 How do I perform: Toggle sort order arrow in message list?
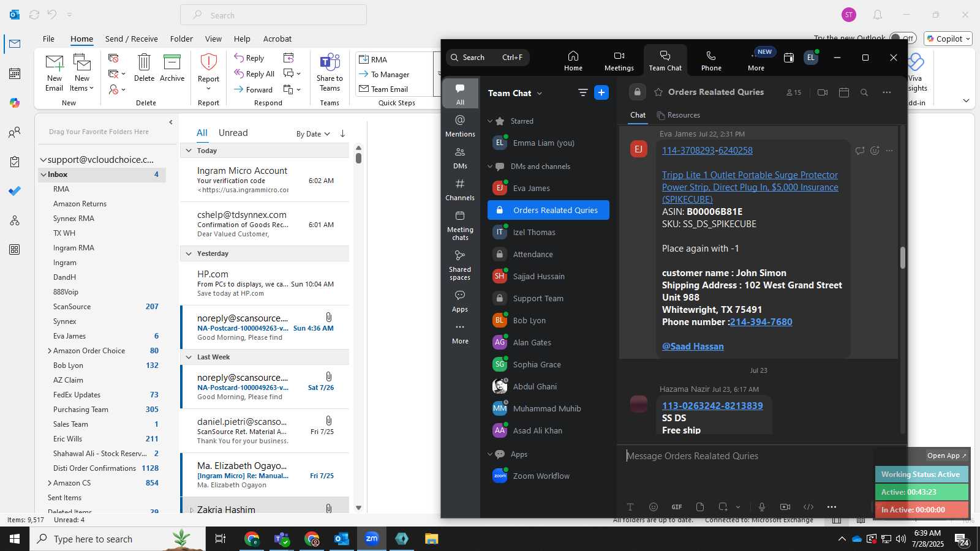click(342, 133)
